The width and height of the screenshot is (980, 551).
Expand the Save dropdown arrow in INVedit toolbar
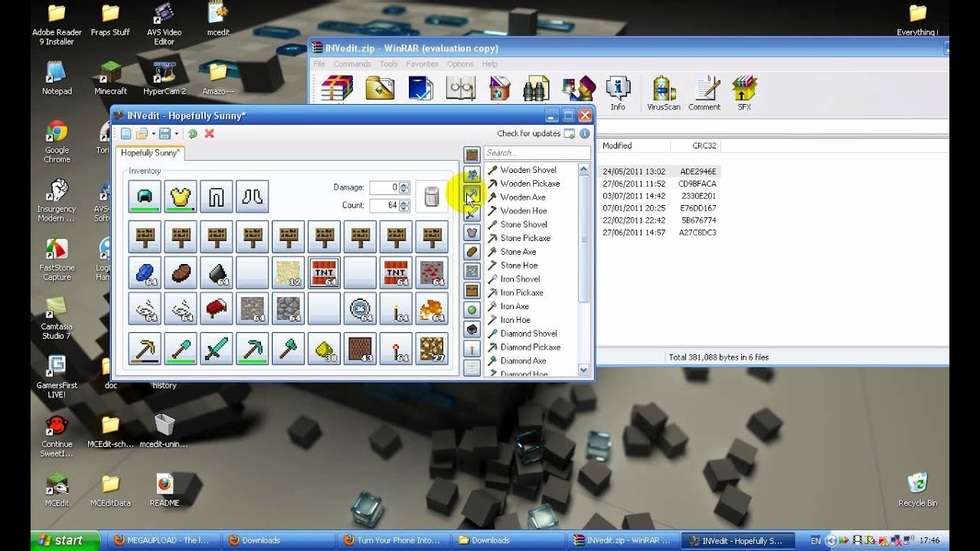pyautogui.click(x=176, y=134)
